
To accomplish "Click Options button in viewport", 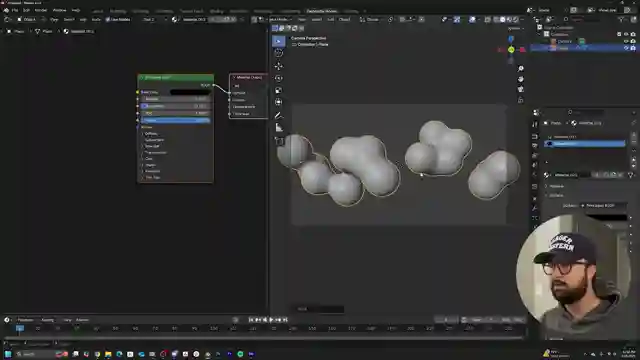I will [x=515, y=29].
